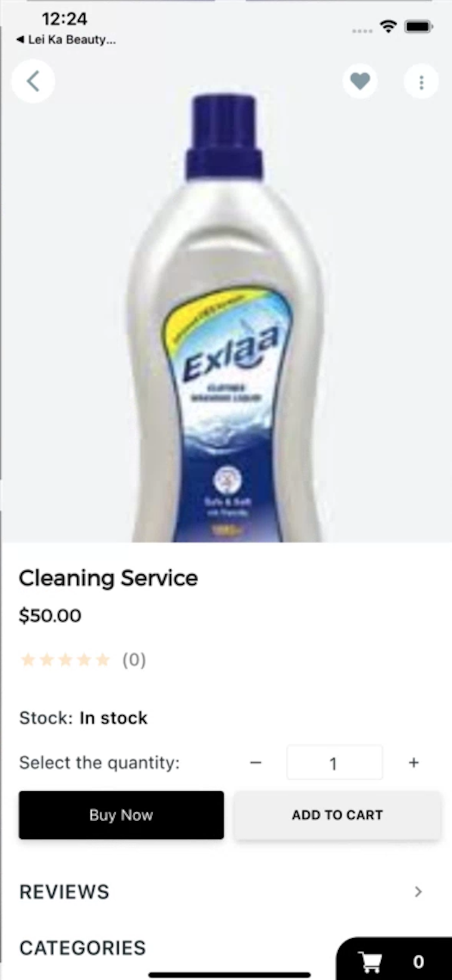Decrease quantity with the minus icon
452x980 pixels.
coord(256,762)
